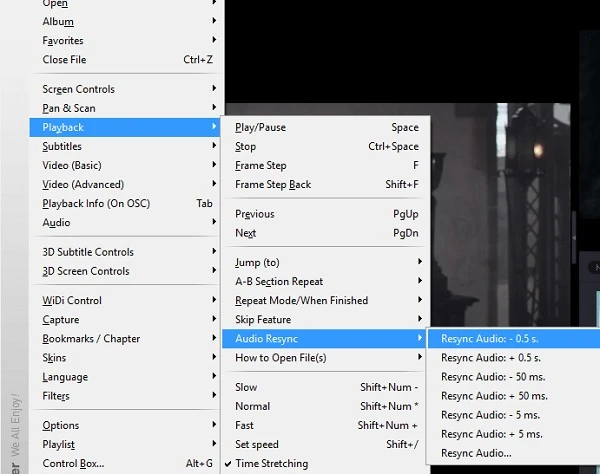Go to Previous file

tap(324, 214)
